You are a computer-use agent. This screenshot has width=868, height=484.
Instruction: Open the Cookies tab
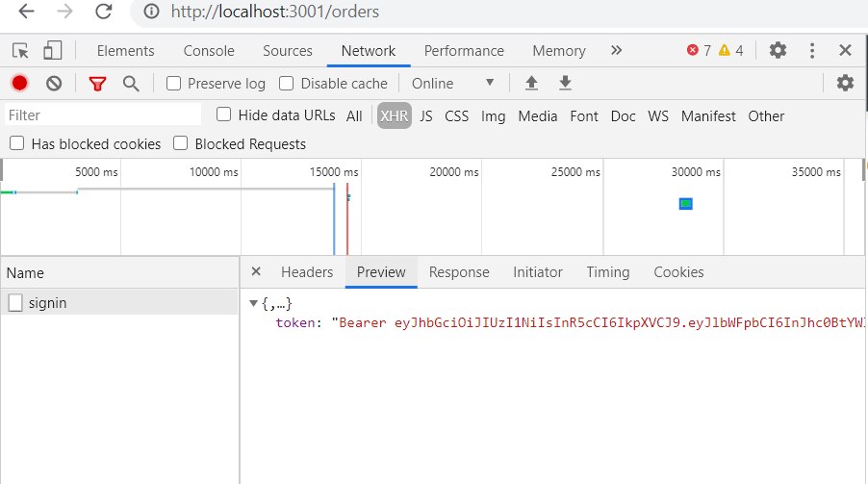[678, 272]
